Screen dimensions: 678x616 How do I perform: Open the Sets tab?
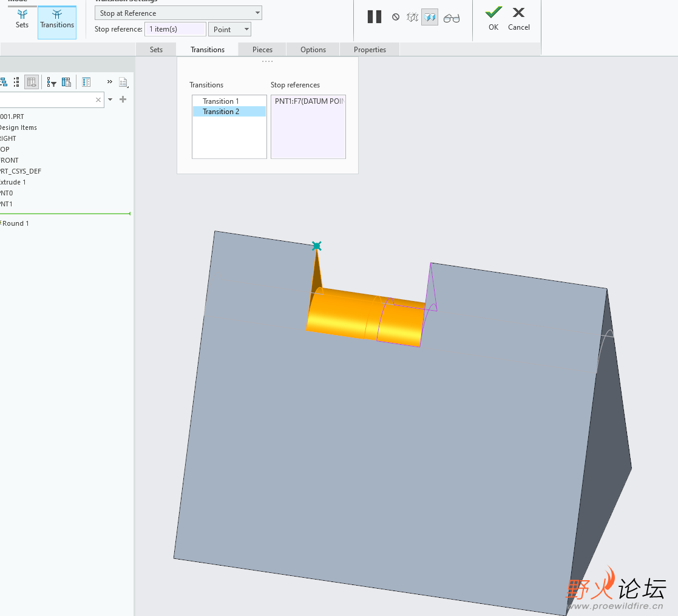(156, 49)
